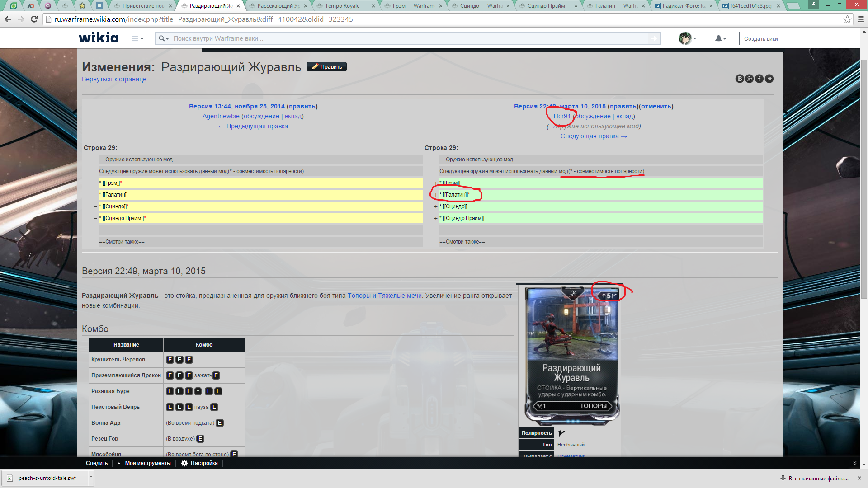The height and width of the screenshot is (488, 868).
Task: Share via the Google Plus icon
Action: pyautogui.click(x=750, y=79)
